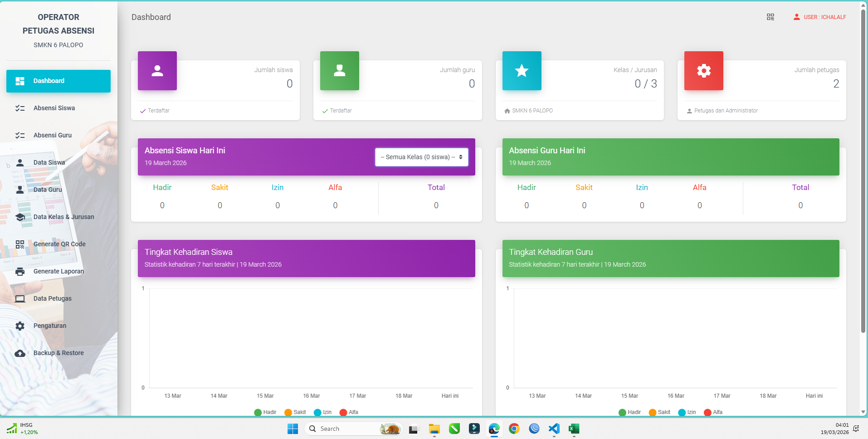
Task: Toggle Izin legend color in teacher chart
Action: 682,412
